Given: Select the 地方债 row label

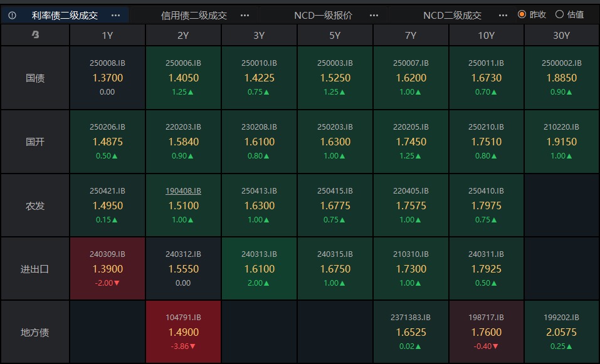Looking at the screenshot, I should 35,332.
